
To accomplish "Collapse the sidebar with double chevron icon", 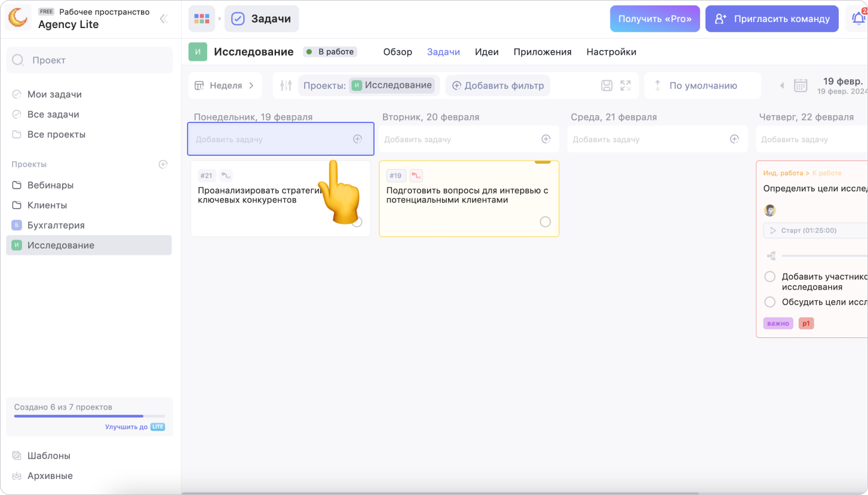I will click(164, 19).
